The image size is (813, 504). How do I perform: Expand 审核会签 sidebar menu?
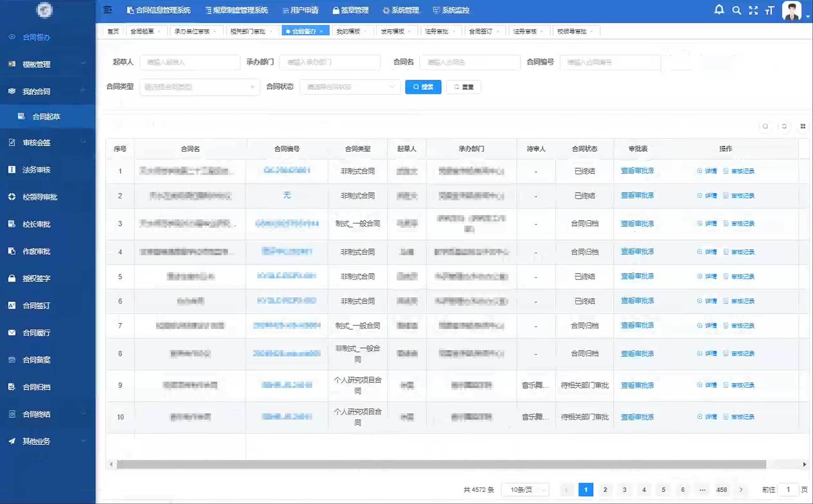48,142
